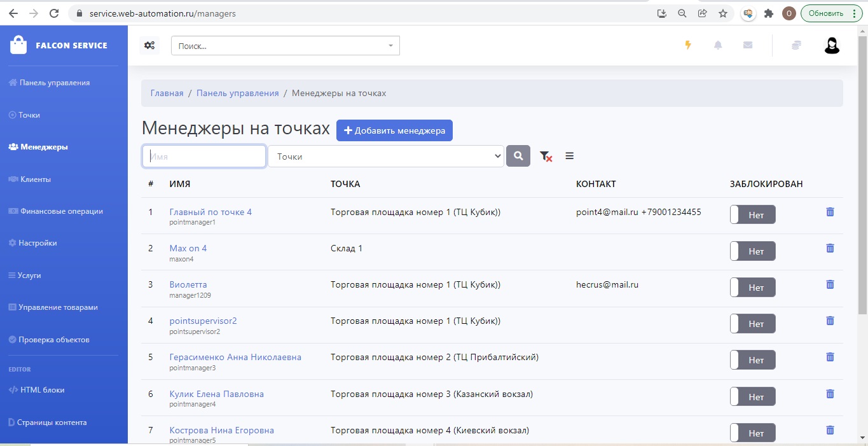The image size is (868, 446).
Task: Open the notifications bell icon
Action: 718,45
